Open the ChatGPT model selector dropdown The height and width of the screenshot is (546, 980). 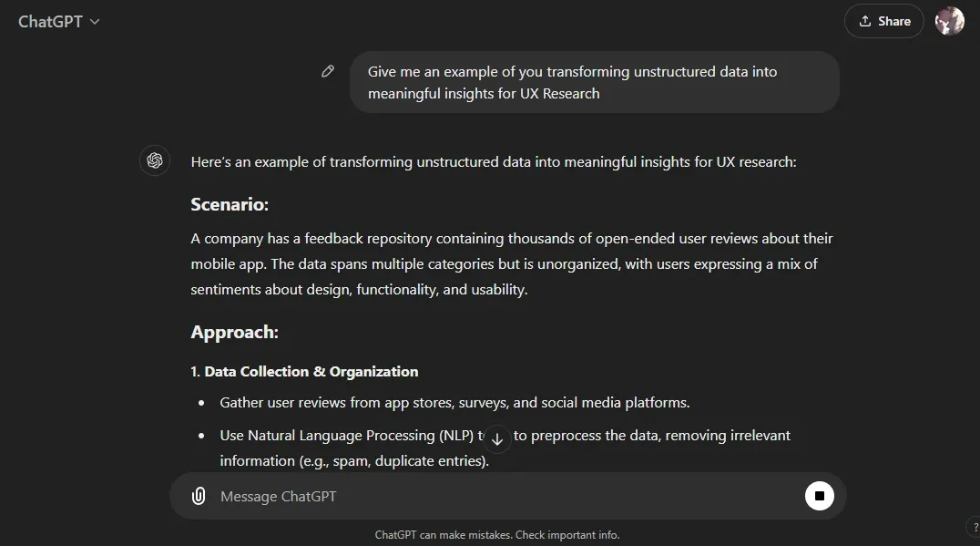click(x=59, y=21)
